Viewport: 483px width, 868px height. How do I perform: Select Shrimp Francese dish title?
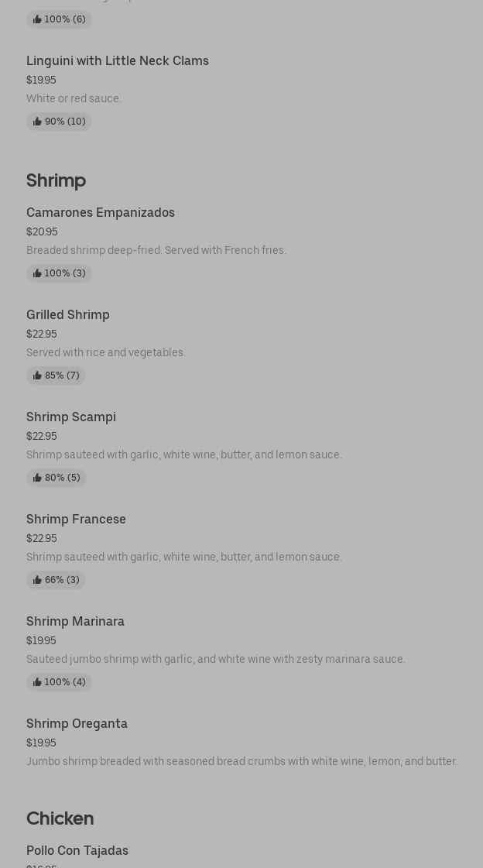pos(76,519)
